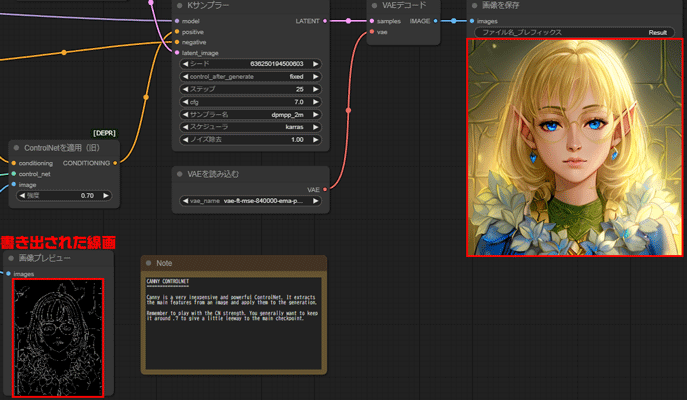Viewport: 687px width, 400px height.
Task: Collapse the 画像プレビュー node via its title dot
Action: pyautogui.click(x=11, y=258)
